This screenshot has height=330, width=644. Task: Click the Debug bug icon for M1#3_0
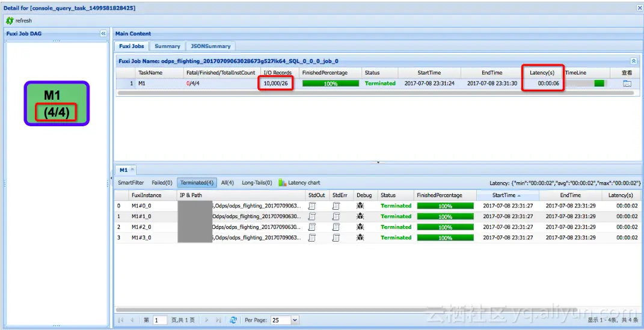(x=360, y=237)
